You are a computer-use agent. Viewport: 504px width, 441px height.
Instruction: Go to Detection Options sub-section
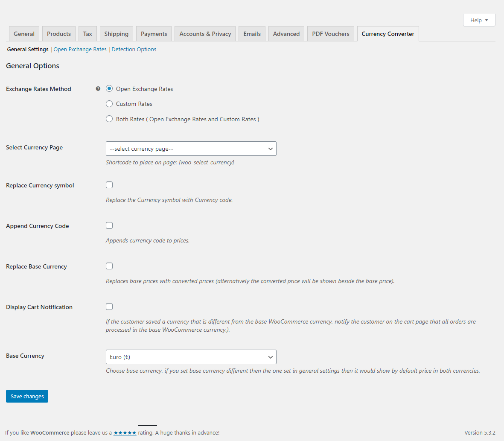tap(134, 50)
